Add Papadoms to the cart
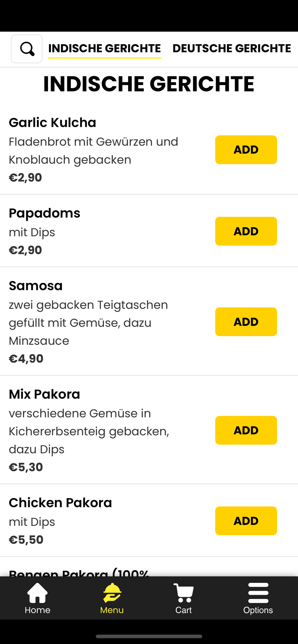 tap(246, 231)
